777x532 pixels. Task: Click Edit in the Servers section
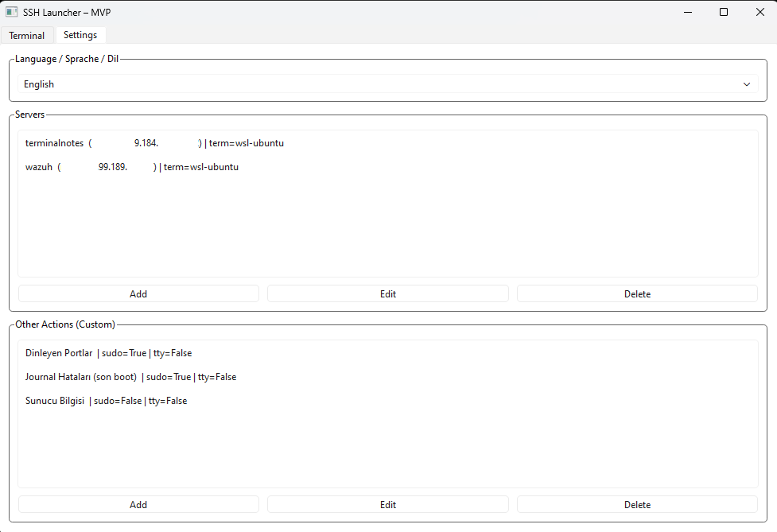pyautogui.click(x=387, y=294)
